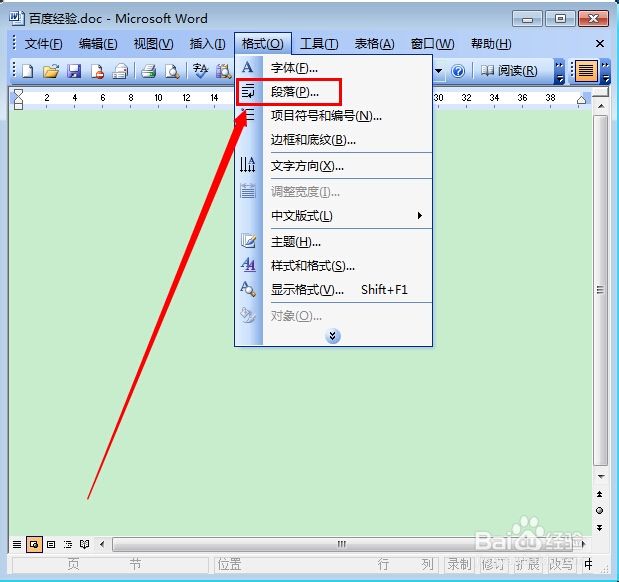Viewport: 619px width, 582px height.
Task: Choose 显示格式(V)... menu entry
Action: (x=334, y=290)
